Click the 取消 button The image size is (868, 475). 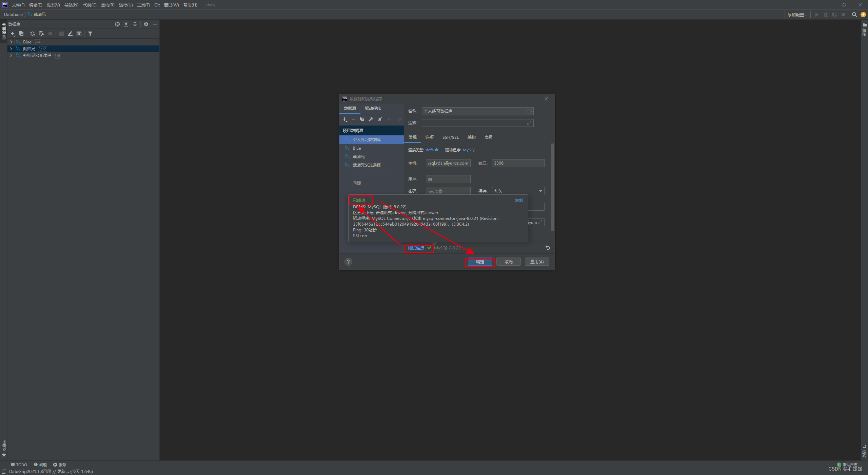(508, 262)
